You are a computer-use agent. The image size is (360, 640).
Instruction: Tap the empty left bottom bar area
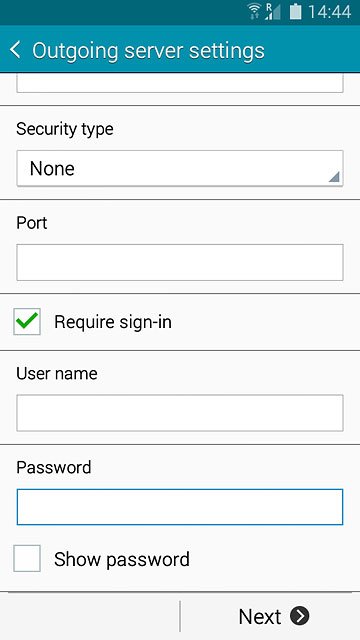coord(89,616)
